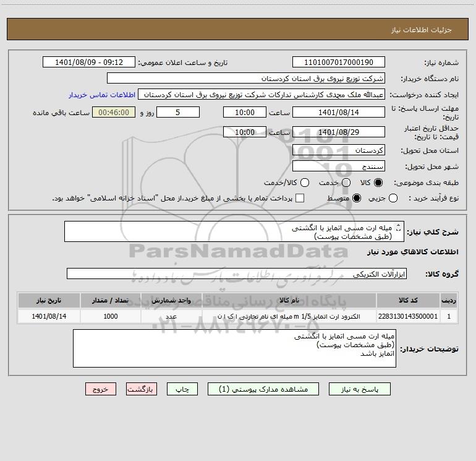This screenshot has width=476, height=461.
Task: Open the اطلاعات تماس خریدار link
Action: tap(102, 95)
